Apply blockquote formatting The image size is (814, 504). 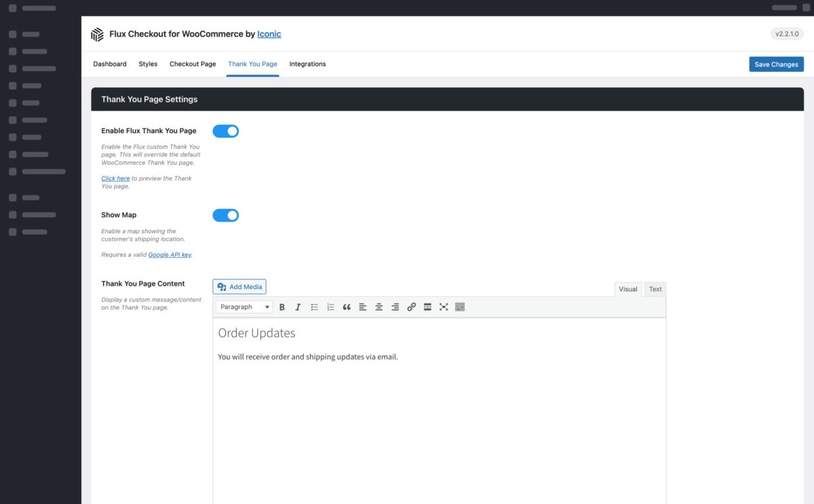(x=347, y=307)
